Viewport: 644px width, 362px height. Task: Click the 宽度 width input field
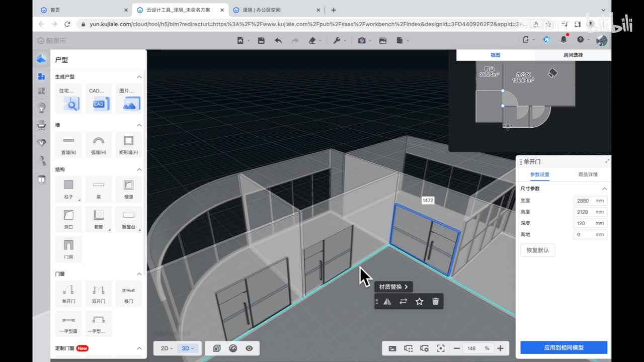[x=590, y=201]
